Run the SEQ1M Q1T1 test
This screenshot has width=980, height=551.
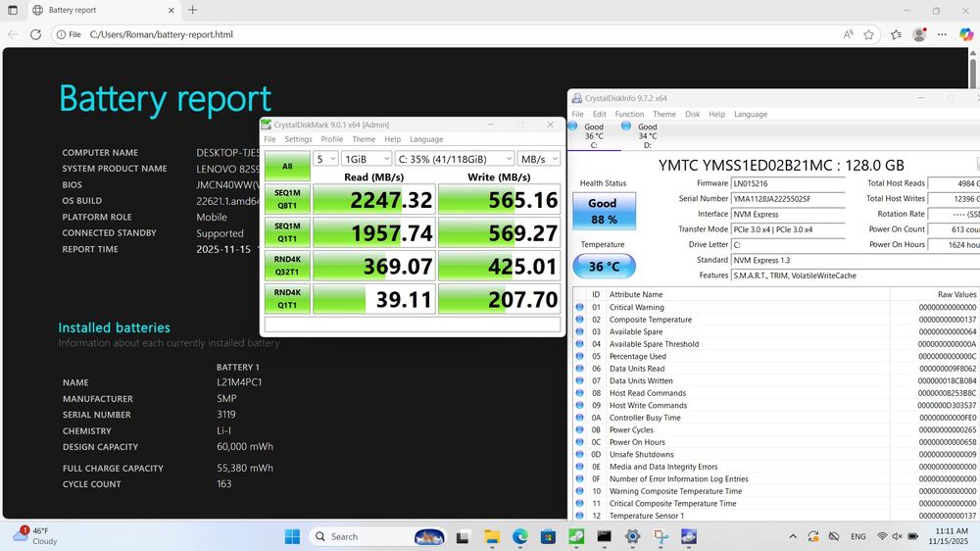tap(287, 232)
